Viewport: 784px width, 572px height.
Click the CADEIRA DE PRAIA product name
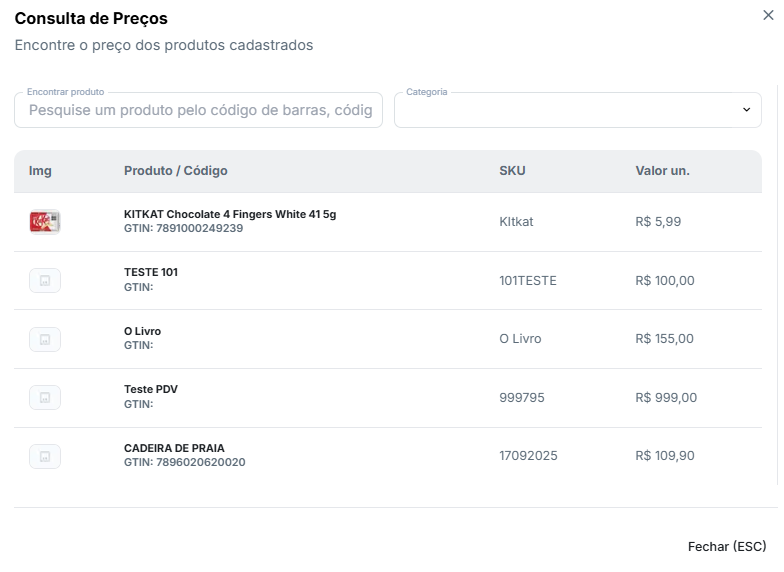click(x=174, y=448)
